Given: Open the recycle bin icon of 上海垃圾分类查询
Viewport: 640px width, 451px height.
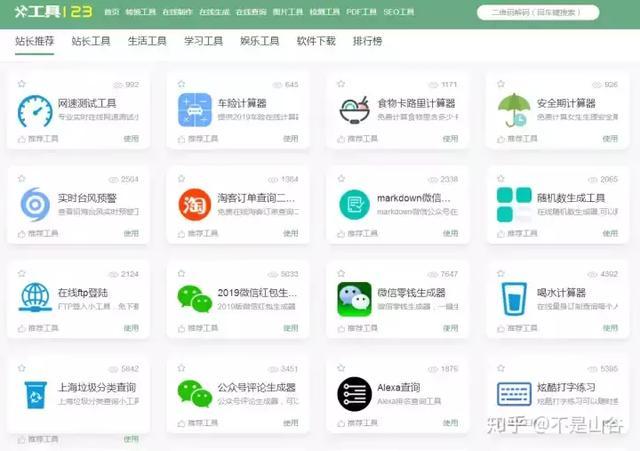Looking at the screenshot, I should [x=36, y=395].
